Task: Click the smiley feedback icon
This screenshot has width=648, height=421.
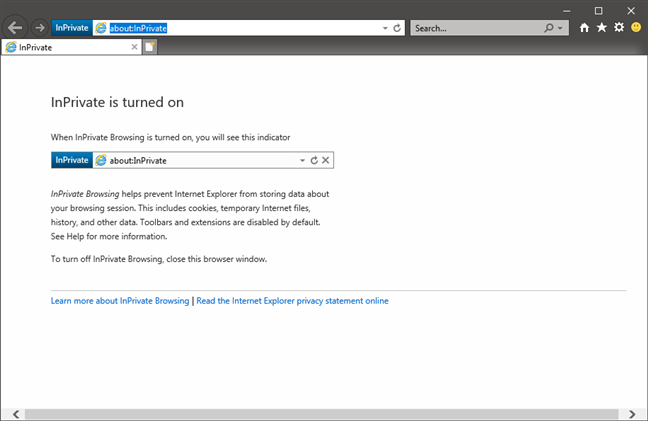Action: point(636,28)
